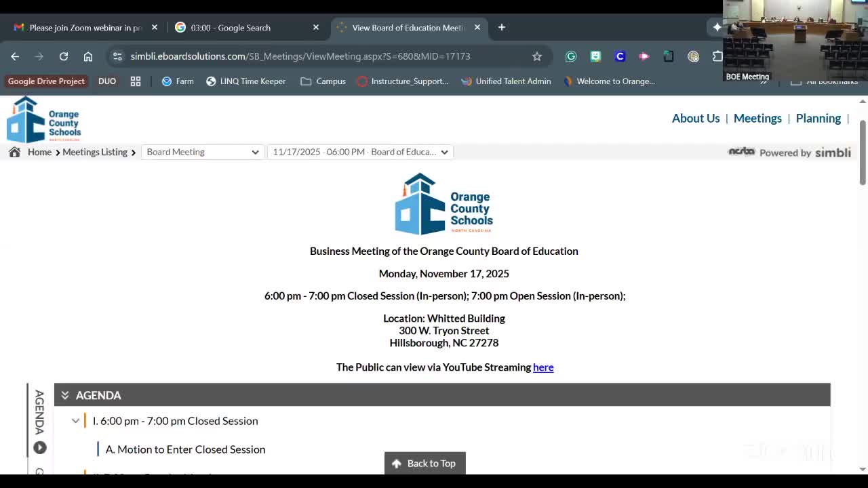Image resolution: width=868 pixels, height=488 pixels.
Task: Open the Meetings menu link
Action: tap(757, 118)
